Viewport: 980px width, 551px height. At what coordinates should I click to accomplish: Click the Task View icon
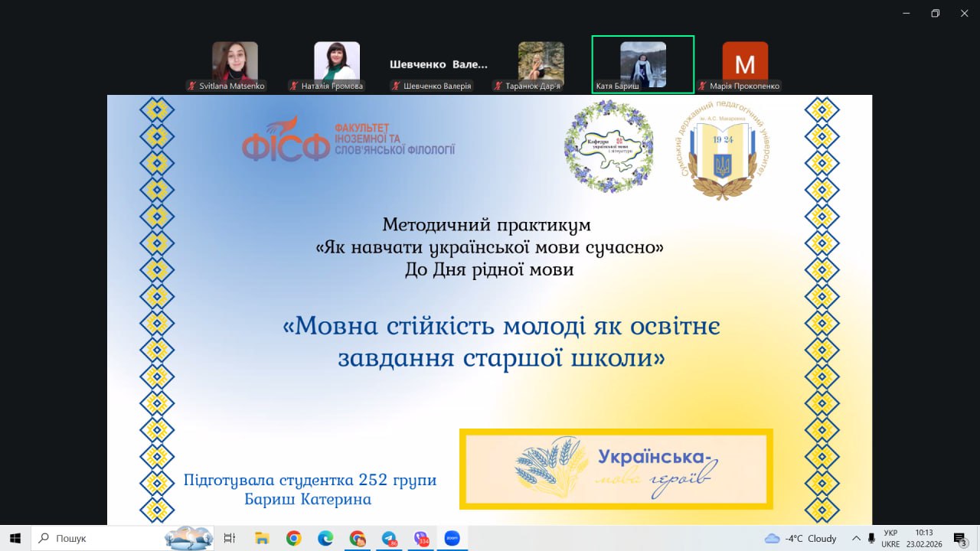[x=229, y=538]
